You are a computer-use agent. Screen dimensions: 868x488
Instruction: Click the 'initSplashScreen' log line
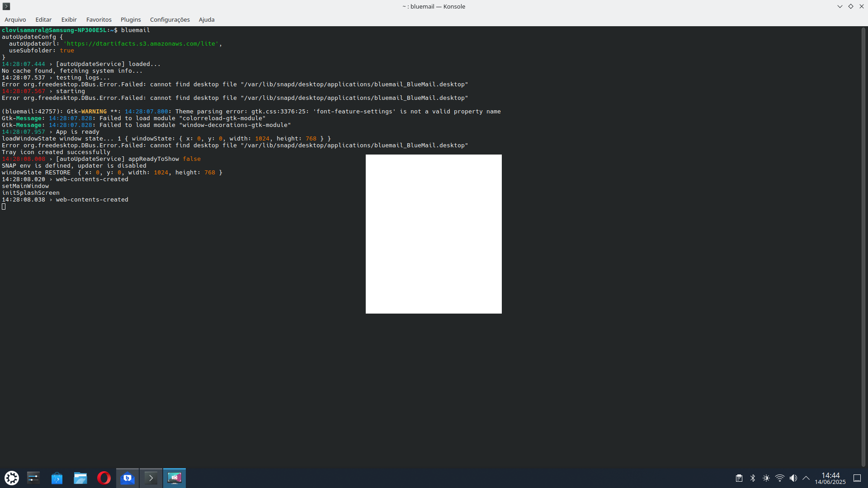point(31,193)
